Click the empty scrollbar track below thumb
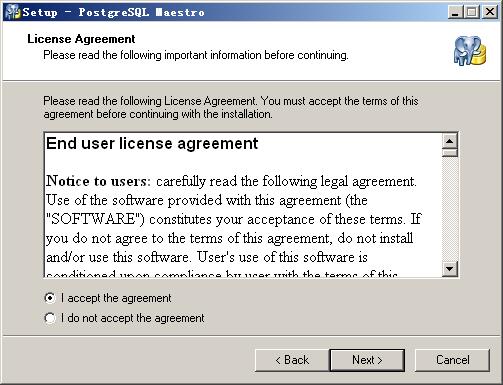This screenshot has width=503, height=385. pos(450,209)
